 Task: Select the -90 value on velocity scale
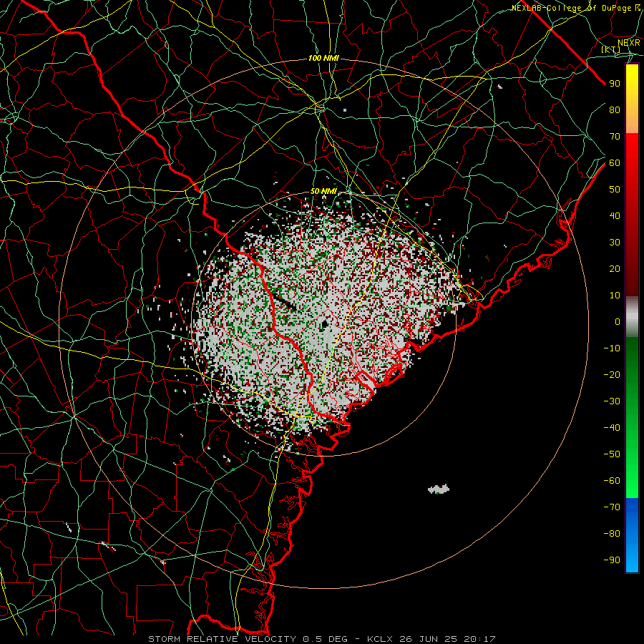click(x=612, y=560)
